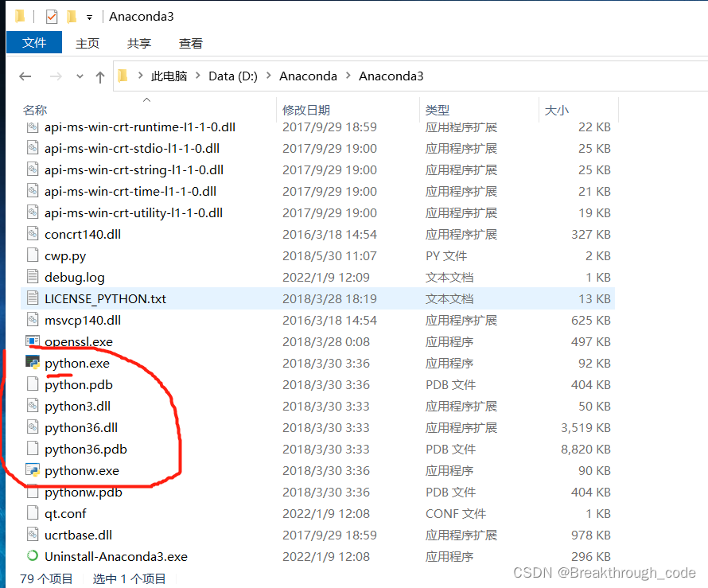Click 此电脑 in the address breadcrumb
Screen dimensions: 708x588
coord(169,76)
